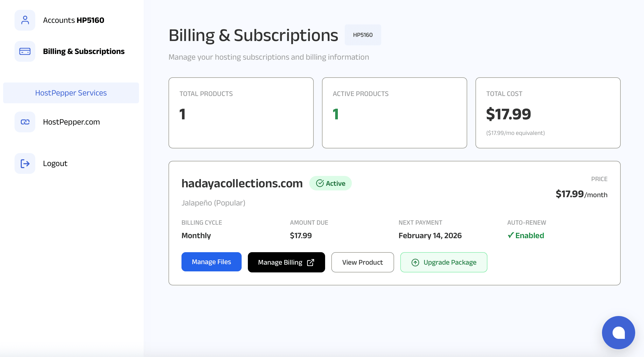Viewport: 644px width, 357px height.
Task: Log out using the Logout label
Action: [55, 163]
